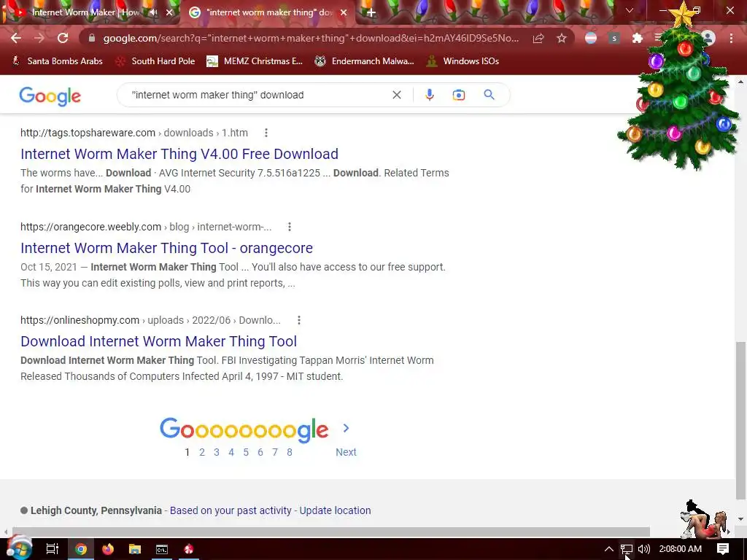Mute the Internet Worm Maker tab audio
Viewport: 747px width, 560px height.
click(x=153, y=12)
